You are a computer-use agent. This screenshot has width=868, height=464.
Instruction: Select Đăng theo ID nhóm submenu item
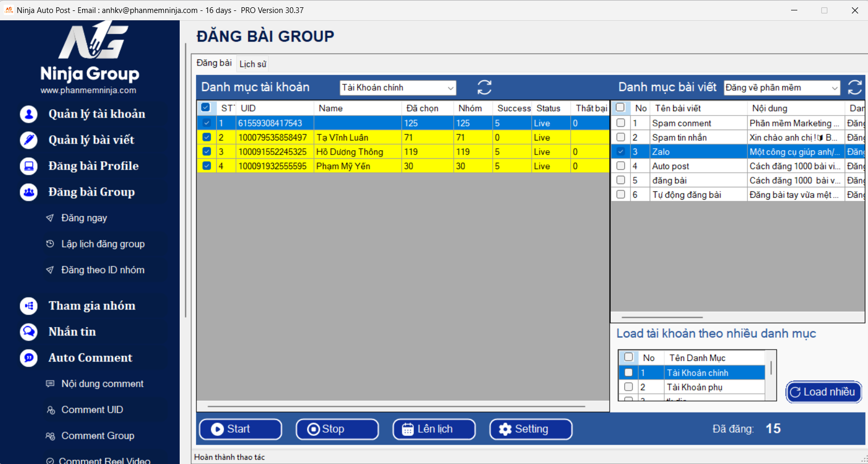103,270
